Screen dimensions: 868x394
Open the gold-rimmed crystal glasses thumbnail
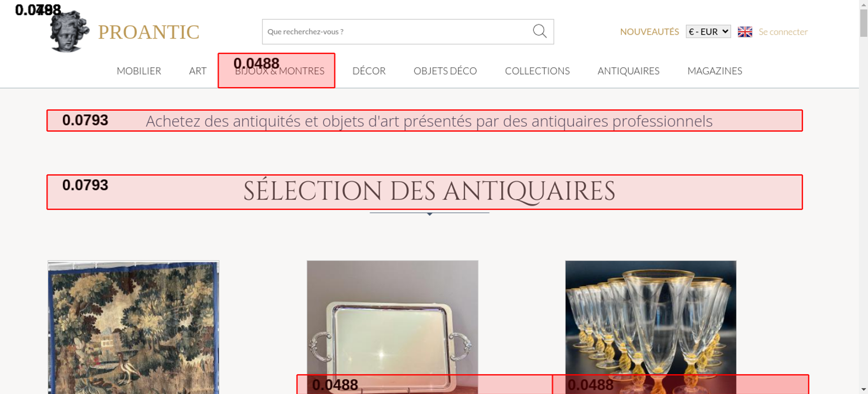(651, 317)
